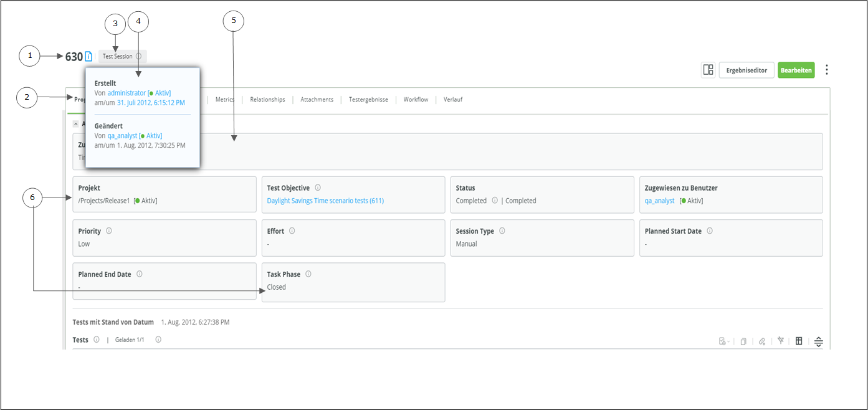Click the Test Session type badge
The width and height of the screenshot is (868, 410).
tap(123, 57)
